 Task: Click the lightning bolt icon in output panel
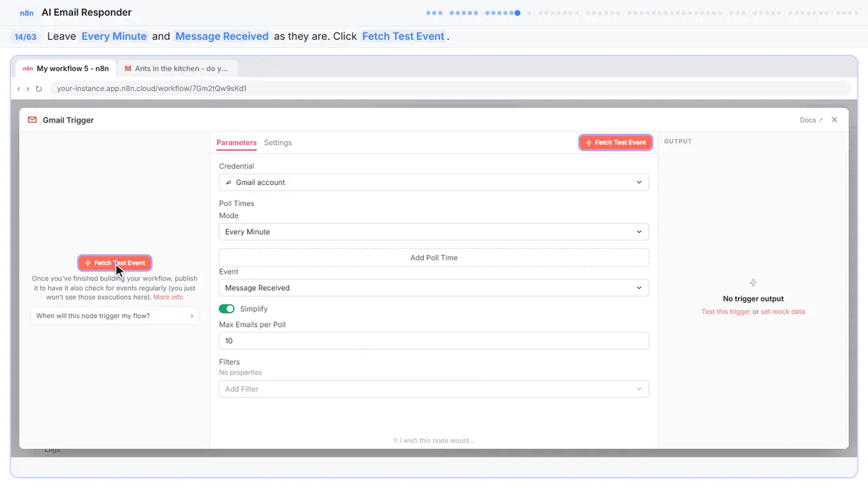coord(753,283)
